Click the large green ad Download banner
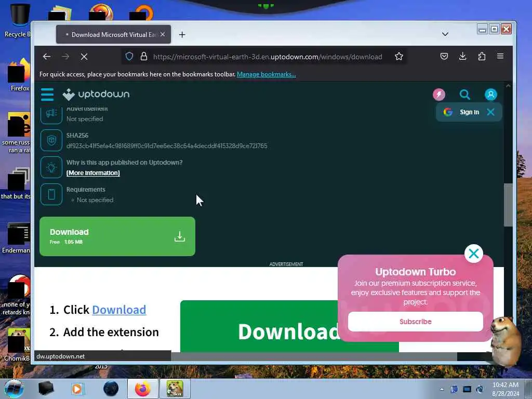 [289, 326]
